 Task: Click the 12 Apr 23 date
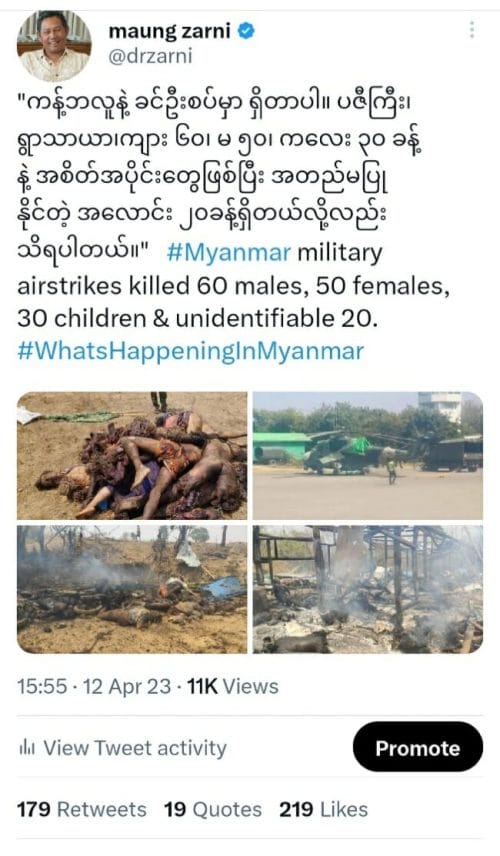127,686
